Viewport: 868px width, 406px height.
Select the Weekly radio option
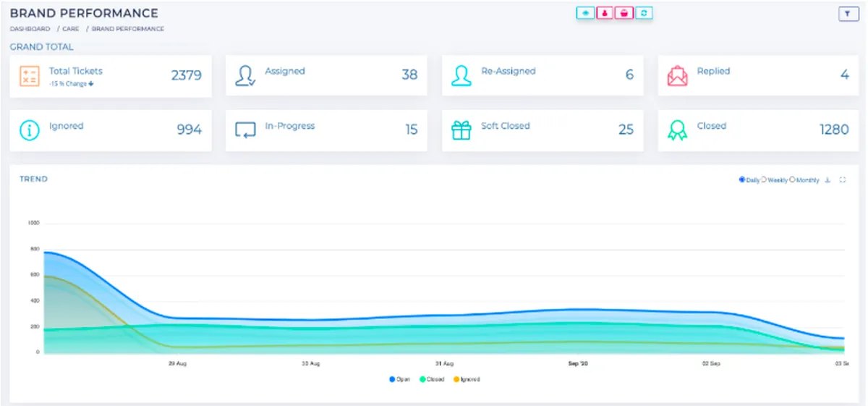pos(775,180)
